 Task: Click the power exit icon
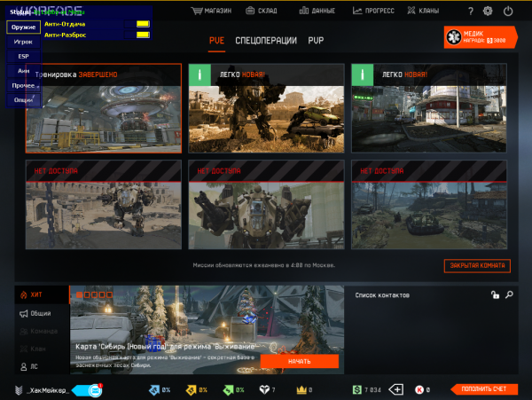click(508, 12)
